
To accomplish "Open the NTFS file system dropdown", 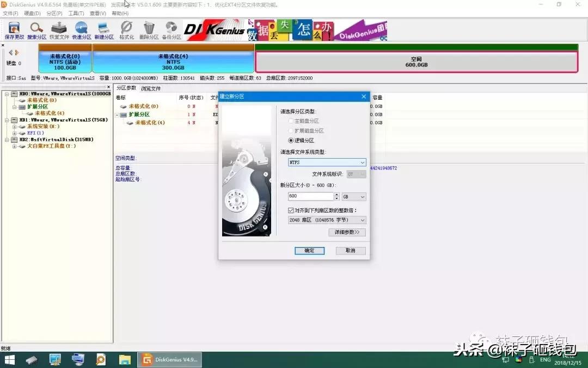I will pos(363,162).
